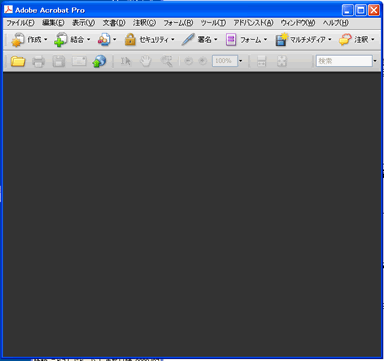Viewport: 384px width, 361px height.
Task: Expand the 署名 dropdown arrow
Action: [216, 39]
